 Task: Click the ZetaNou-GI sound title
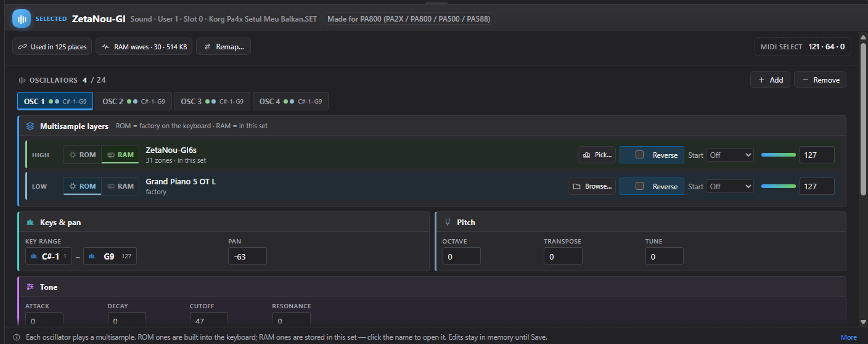coord(99,18)
